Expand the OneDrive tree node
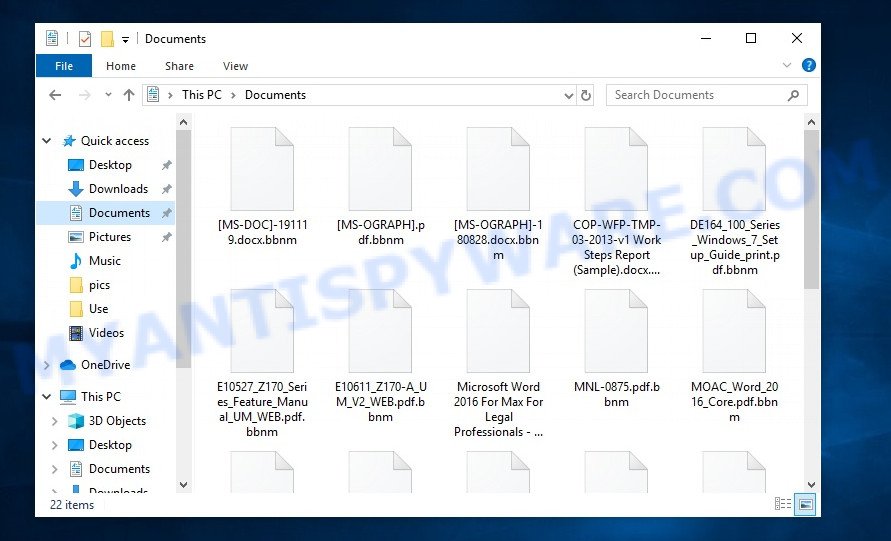Screen dimensions: 891x541 click(47, 365)
